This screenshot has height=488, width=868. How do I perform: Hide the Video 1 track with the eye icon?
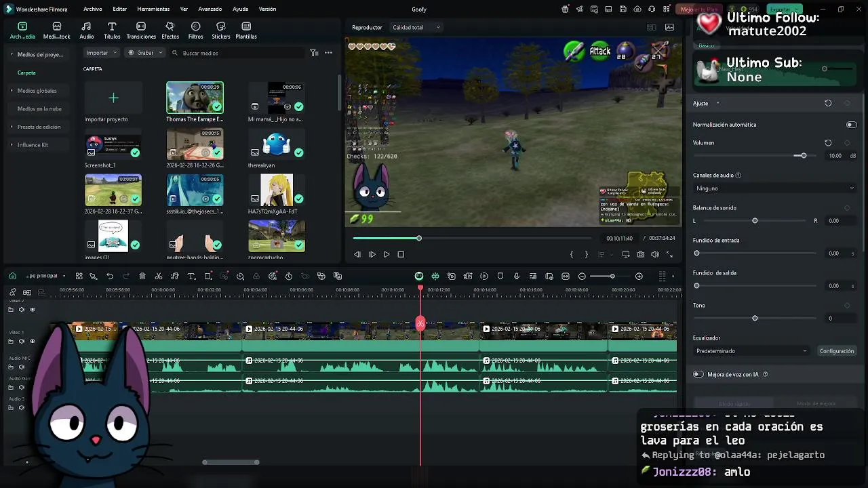[32, 342]
